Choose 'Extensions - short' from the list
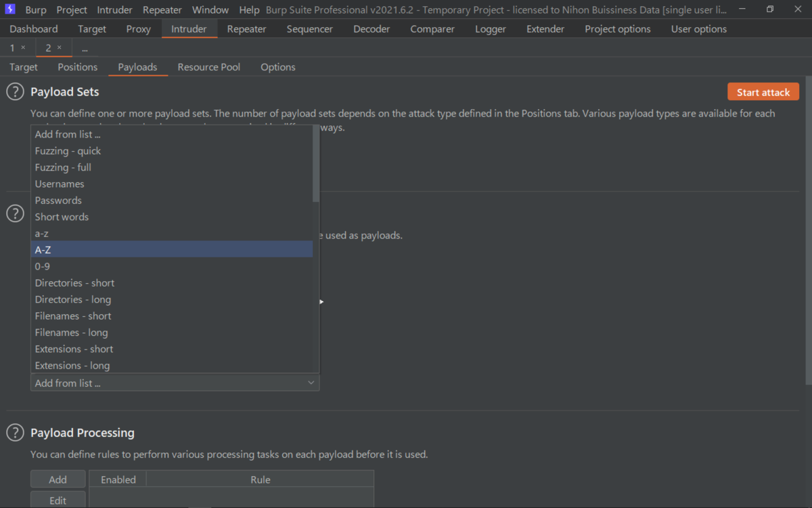Viewport: 812px width, 508px height. (x=172, y=349)
